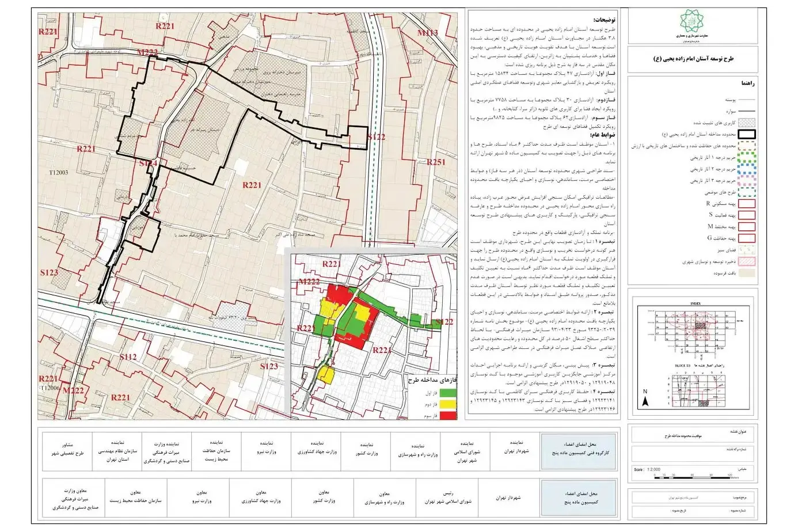Image resolution: width=798 pixels, height=532 pixels.
Task: Click the small yellow block at the inset's bottom
Action: point(326,375)
